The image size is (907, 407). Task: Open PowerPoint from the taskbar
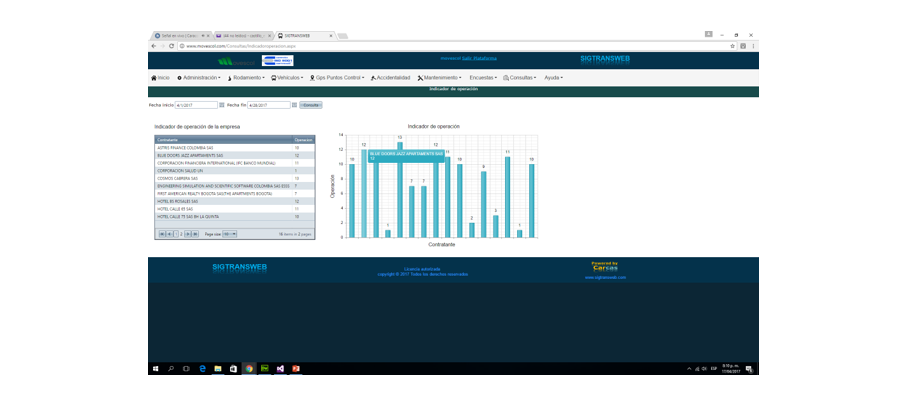click(x=296, y=368)
